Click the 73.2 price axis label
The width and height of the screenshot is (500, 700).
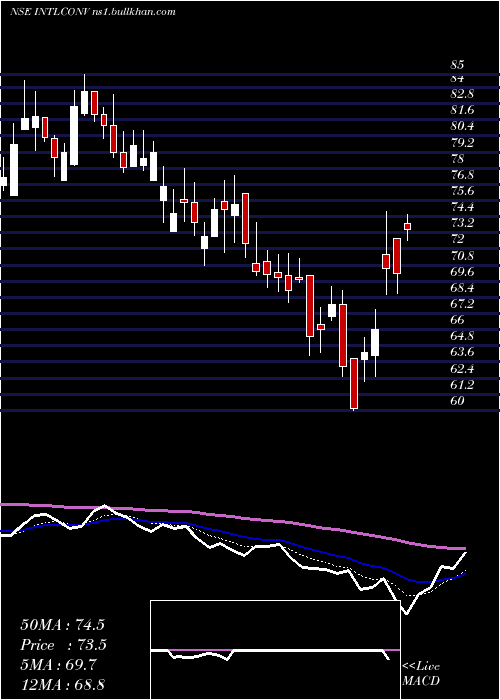pos(462,223)
